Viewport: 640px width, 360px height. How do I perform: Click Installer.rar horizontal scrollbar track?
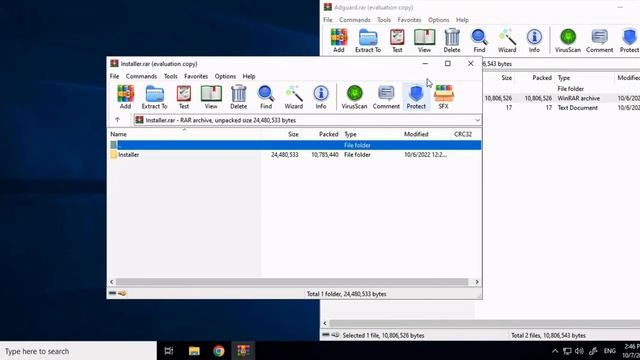[291, 282]
